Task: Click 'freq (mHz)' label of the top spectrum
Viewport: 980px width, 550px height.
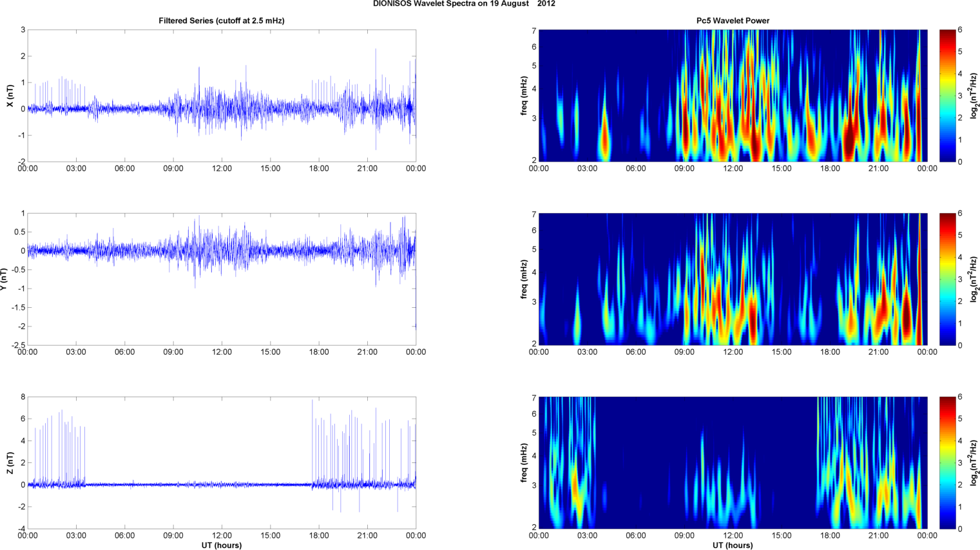Action: tap(524, 96)
